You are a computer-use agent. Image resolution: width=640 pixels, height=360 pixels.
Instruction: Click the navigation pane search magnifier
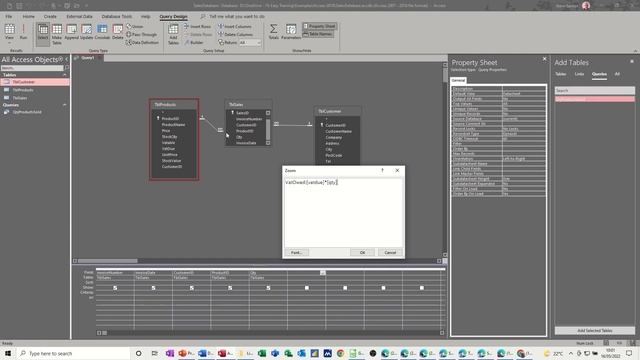[67, 68]
